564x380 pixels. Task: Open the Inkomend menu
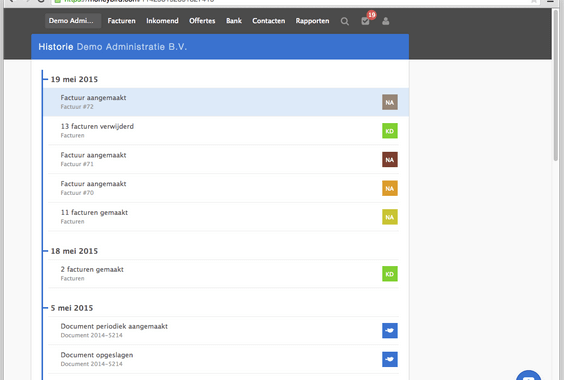[x=162, y=21]
